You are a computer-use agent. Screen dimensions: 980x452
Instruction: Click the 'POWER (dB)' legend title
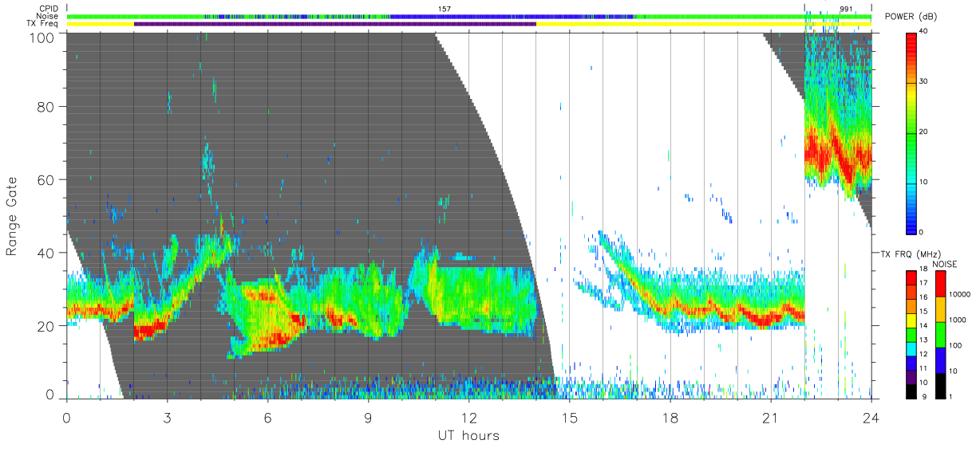(911, 17)
